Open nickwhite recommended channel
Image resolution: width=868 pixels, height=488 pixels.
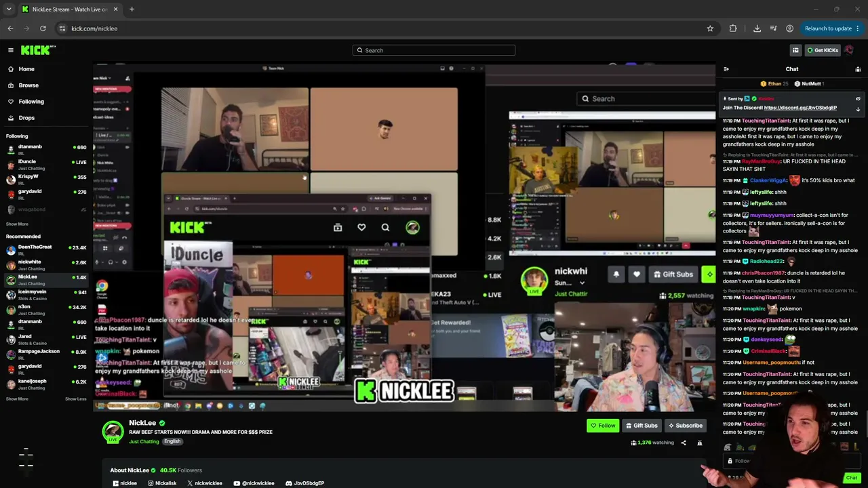46,265
